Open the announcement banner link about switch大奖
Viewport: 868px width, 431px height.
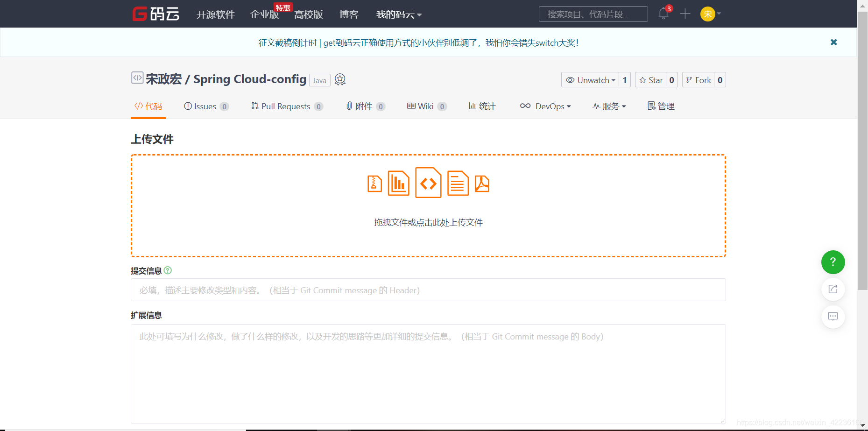coord(418,42)
